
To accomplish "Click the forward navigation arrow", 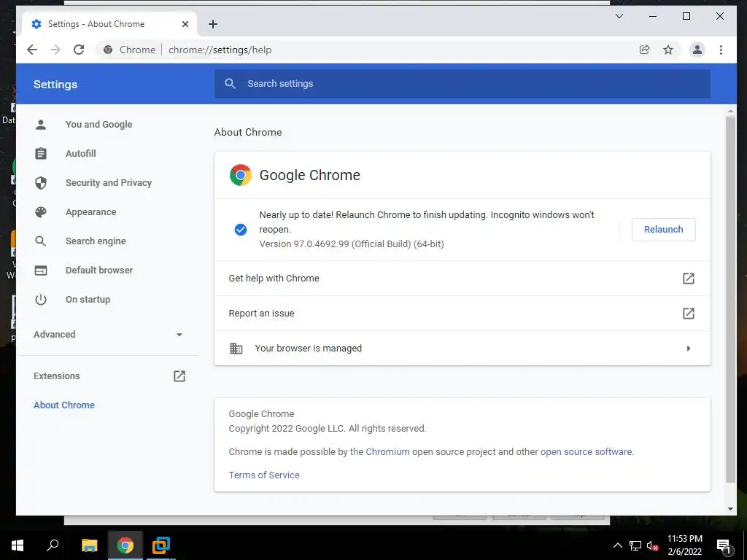I will point(55,50).
